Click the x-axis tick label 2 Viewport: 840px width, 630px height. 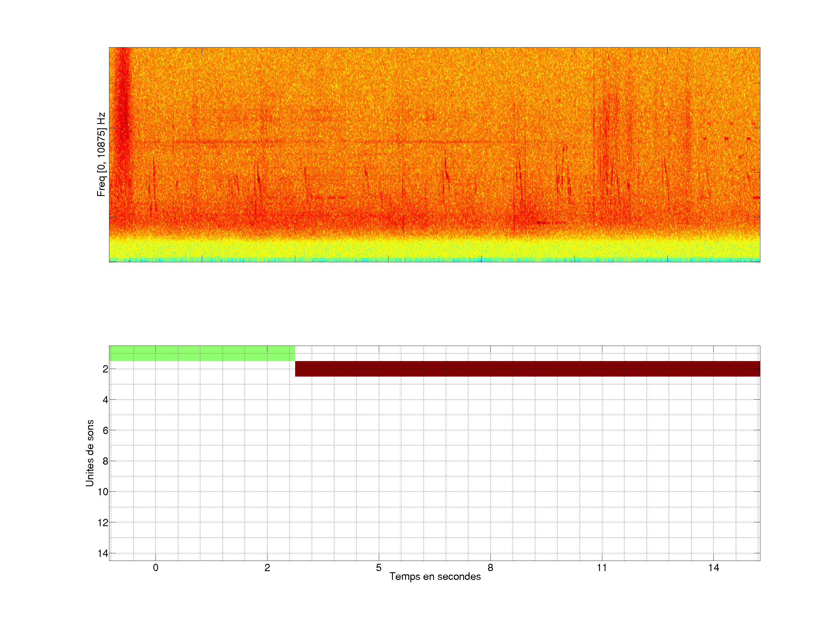267,568
